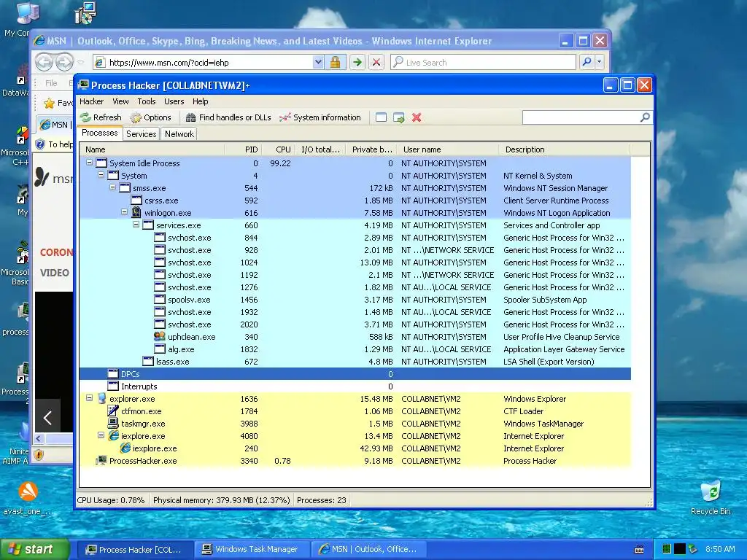Switch to Windows Task Manager in taskbar
The width and height of the screenshot is (747, 560).
(x=252, y=550)
